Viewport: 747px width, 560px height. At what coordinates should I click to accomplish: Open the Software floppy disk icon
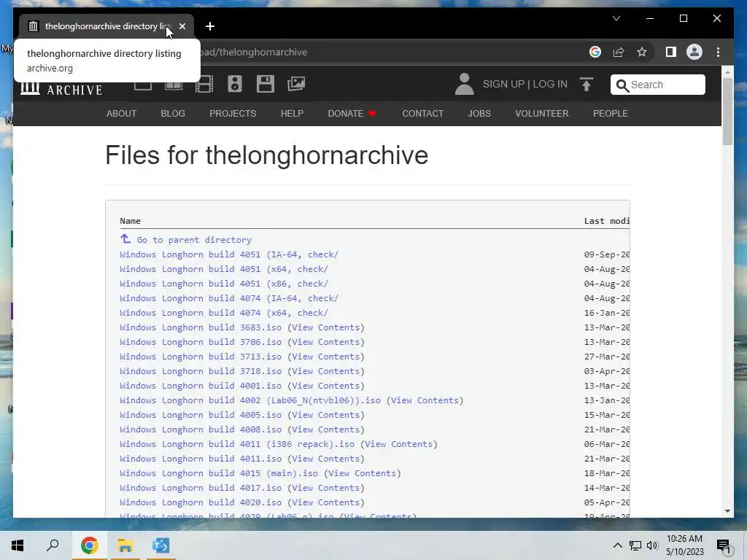[x=266, y=84]
